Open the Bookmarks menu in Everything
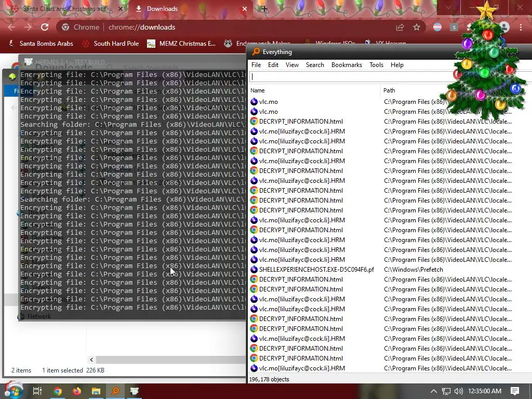 click(x=347, y=65)
